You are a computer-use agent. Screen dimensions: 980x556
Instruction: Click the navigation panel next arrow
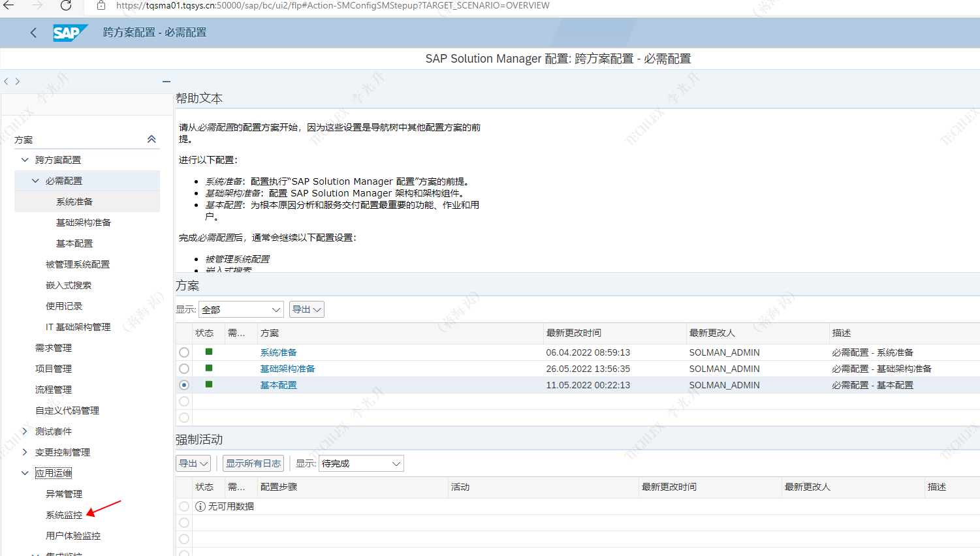(18, 82)
